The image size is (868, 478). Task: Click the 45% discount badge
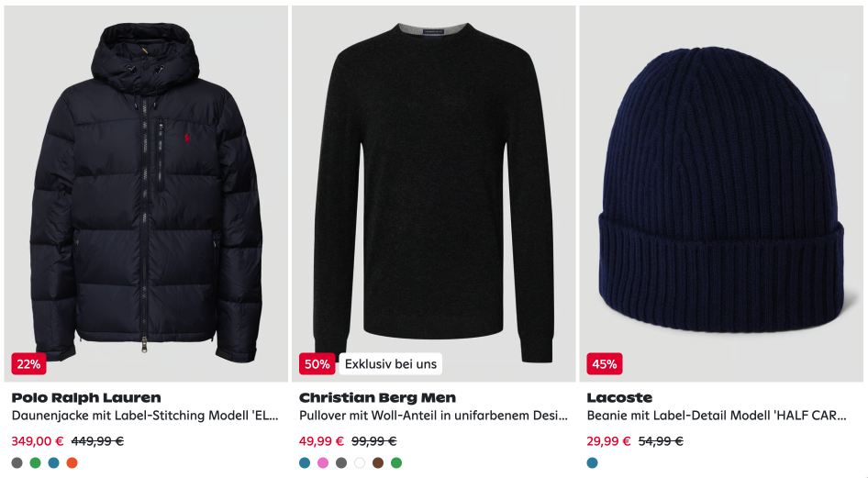tap(605, 364)
